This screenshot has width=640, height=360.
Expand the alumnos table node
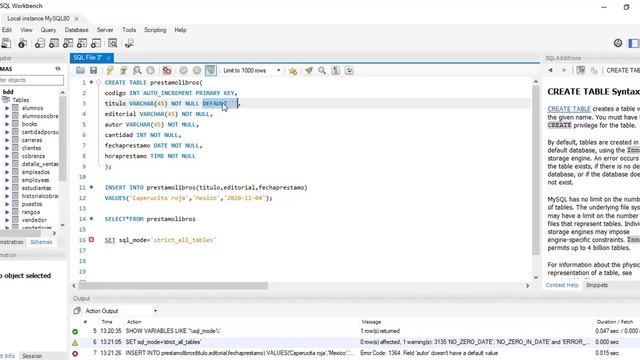tap(7, 108)
